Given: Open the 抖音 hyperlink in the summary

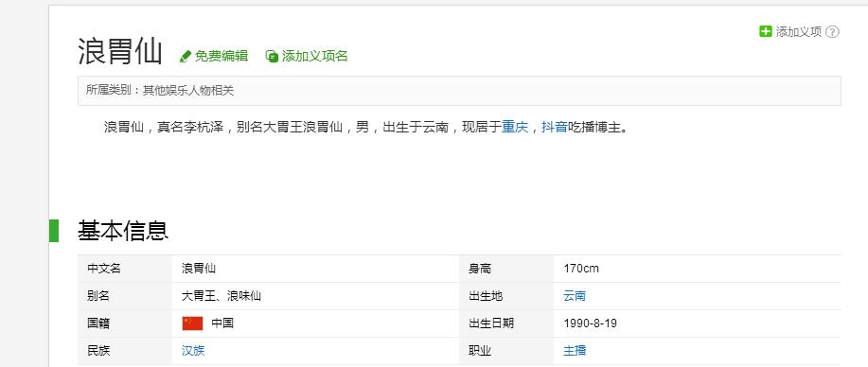Looking at the screenshot, I should [x=555, y=128].
